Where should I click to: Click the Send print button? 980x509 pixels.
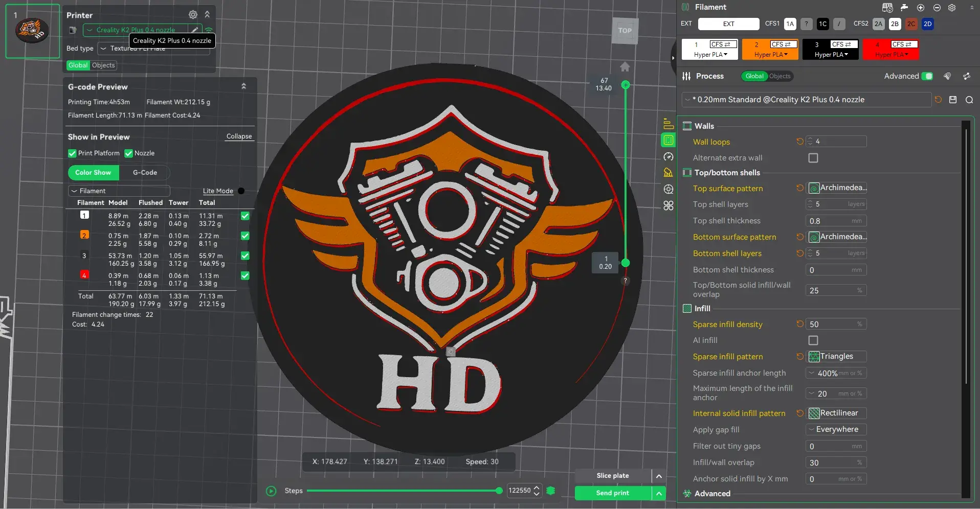(x=613, y=493)
